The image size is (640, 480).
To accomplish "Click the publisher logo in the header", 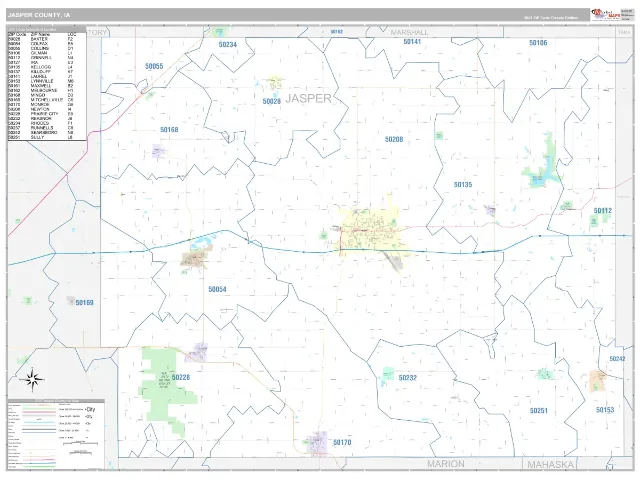I will pyautogui.click(x=606, y=14).
